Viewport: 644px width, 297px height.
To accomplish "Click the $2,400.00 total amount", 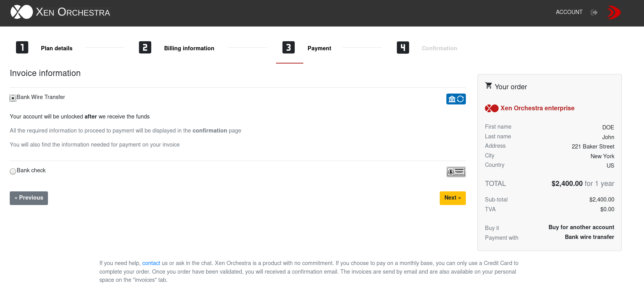I will 567,184.
